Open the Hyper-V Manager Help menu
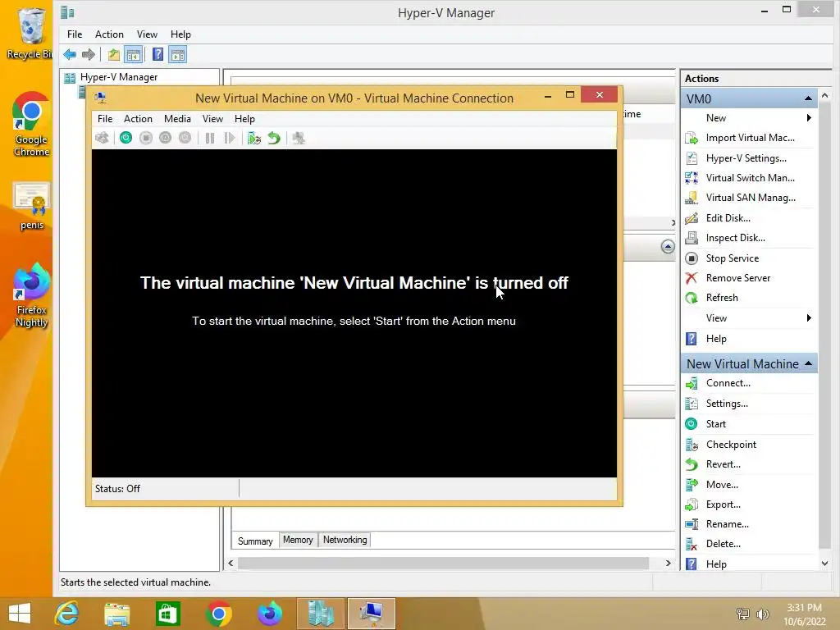The image size is (840, 630). [x=180, y=34]
